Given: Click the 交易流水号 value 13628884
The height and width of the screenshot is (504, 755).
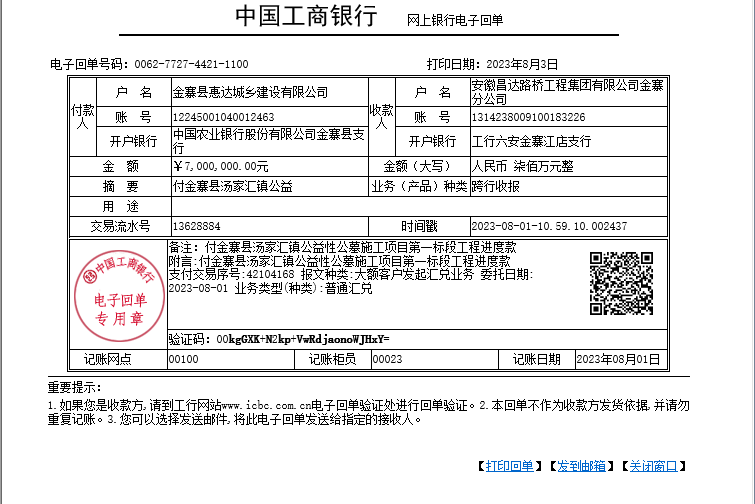Looking at the screenshot, I should pyautogui.click(x=197, y=226).
